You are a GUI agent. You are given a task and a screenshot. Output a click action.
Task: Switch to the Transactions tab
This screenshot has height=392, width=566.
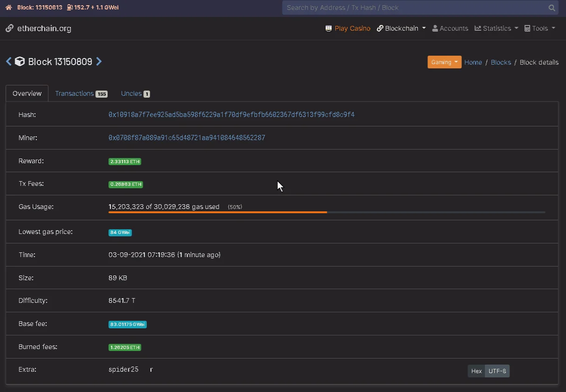click(81, 93)
